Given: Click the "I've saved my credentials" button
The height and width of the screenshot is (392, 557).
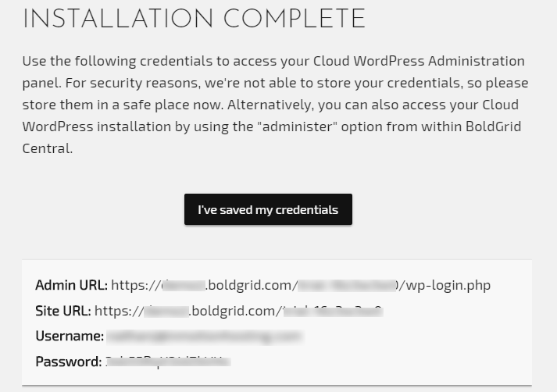Looking at the screenshot, I should pos(268,209).
